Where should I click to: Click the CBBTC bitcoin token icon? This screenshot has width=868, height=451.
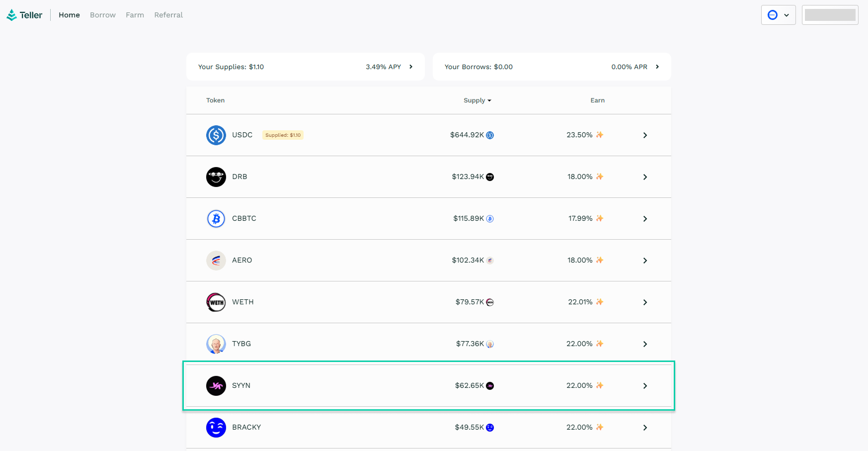tap(216, 219)
